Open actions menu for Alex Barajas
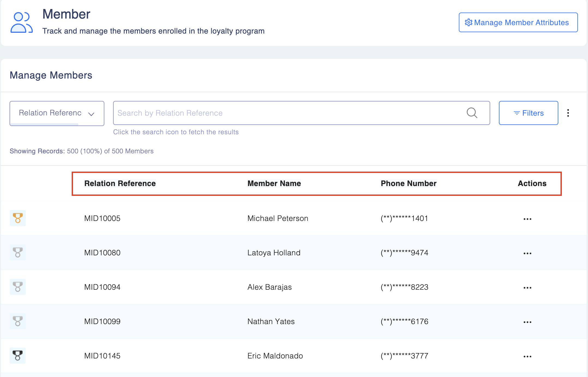Image resolution: width=588 pixels, height=377 pixels. [x=527, y=288]
